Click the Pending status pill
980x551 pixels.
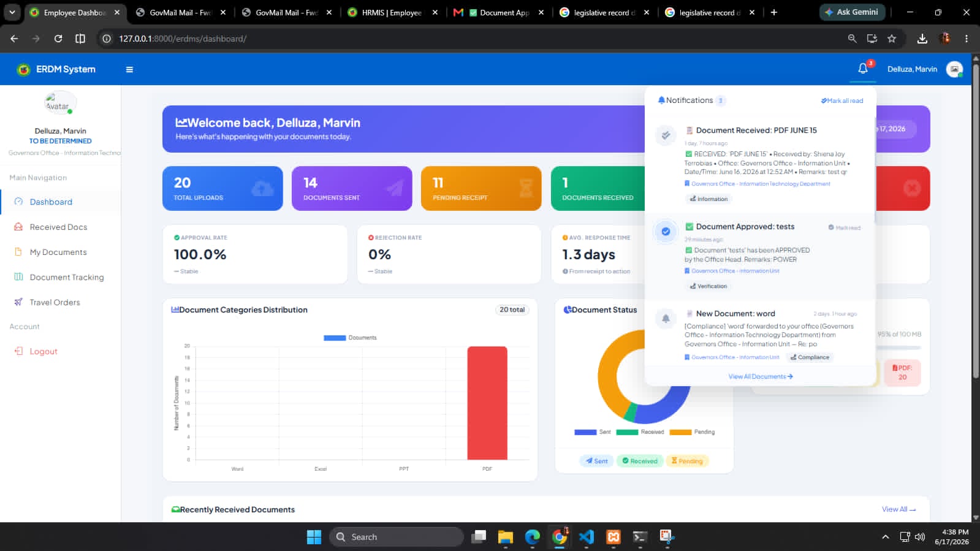687,461
